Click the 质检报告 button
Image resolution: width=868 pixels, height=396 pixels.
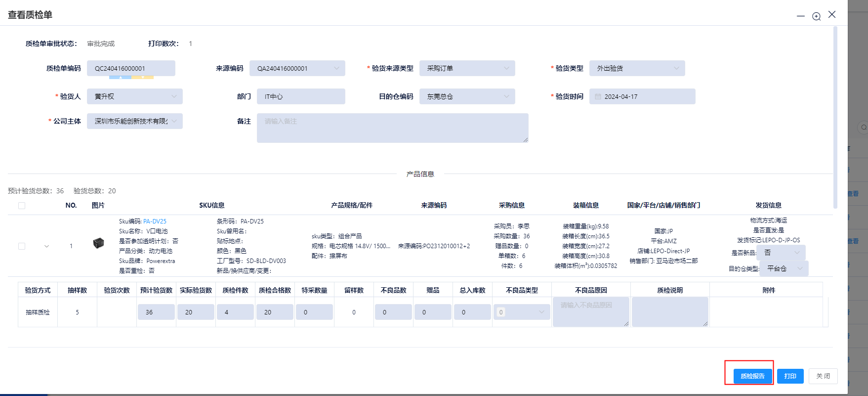(752, 376)
